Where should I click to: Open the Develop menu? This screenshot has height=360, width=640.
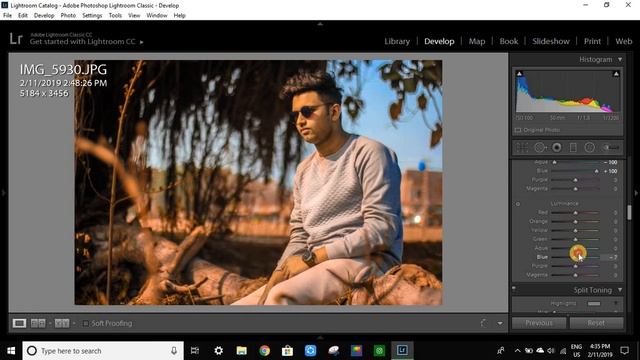point(44,16)
